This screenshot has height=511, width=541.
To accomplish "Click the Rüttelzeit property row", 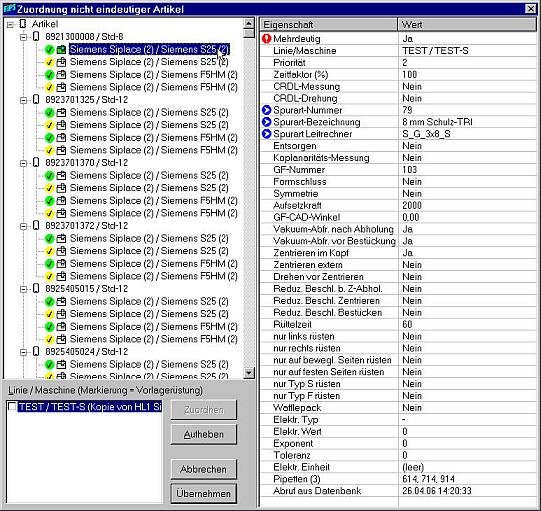I will 399,324.
